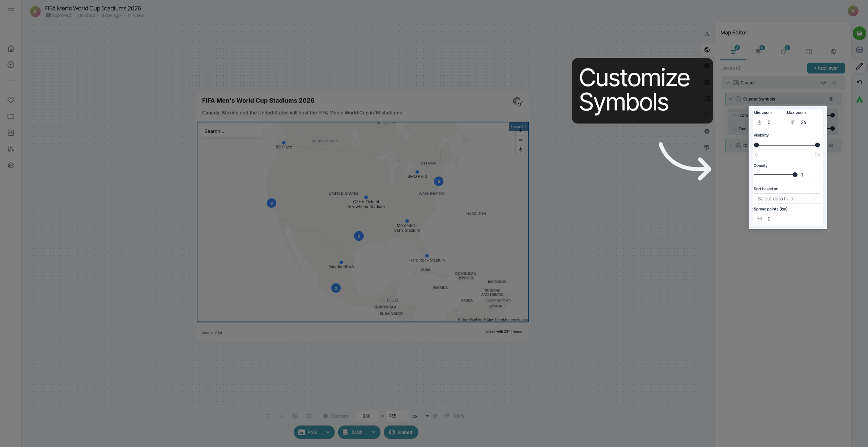Click the green save icon
Viewport: 868px width, 447px height.
click(859, 33)
